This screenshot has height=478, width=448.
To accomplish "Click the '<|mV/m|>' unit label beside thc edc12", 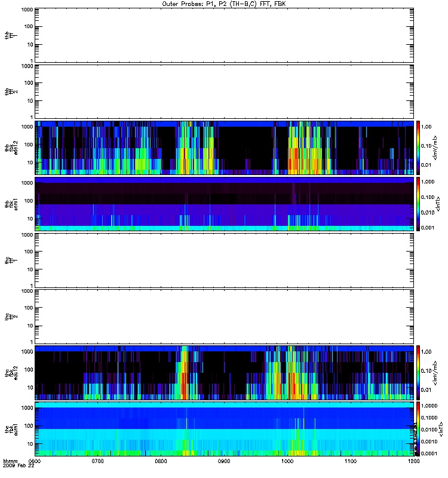I will click(435, 373).
